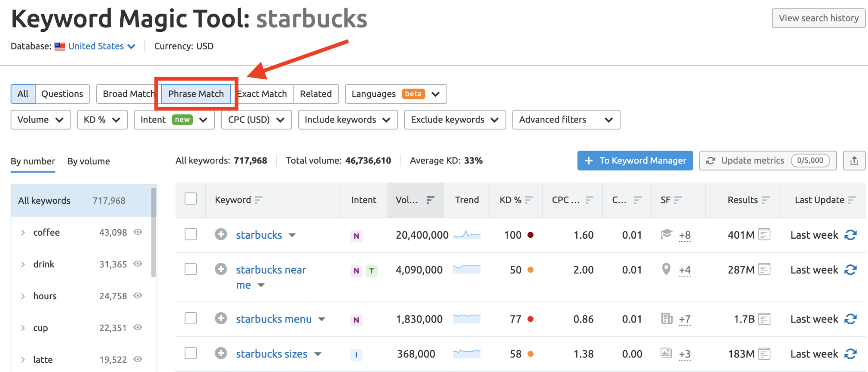Refresh metrics for starbucks near me row
The image size is (868, 372).
tap(850, 270)
